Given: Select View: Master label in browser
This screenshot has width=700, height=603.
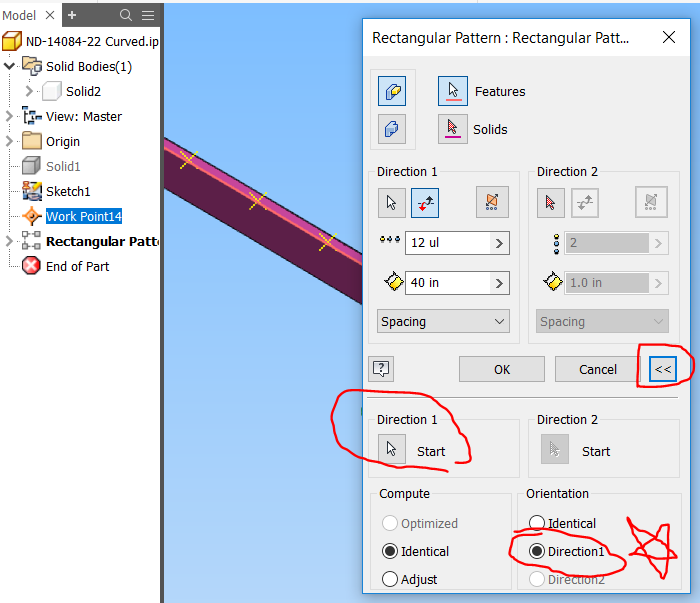Looking at the screenshot, I should [84, 116].
